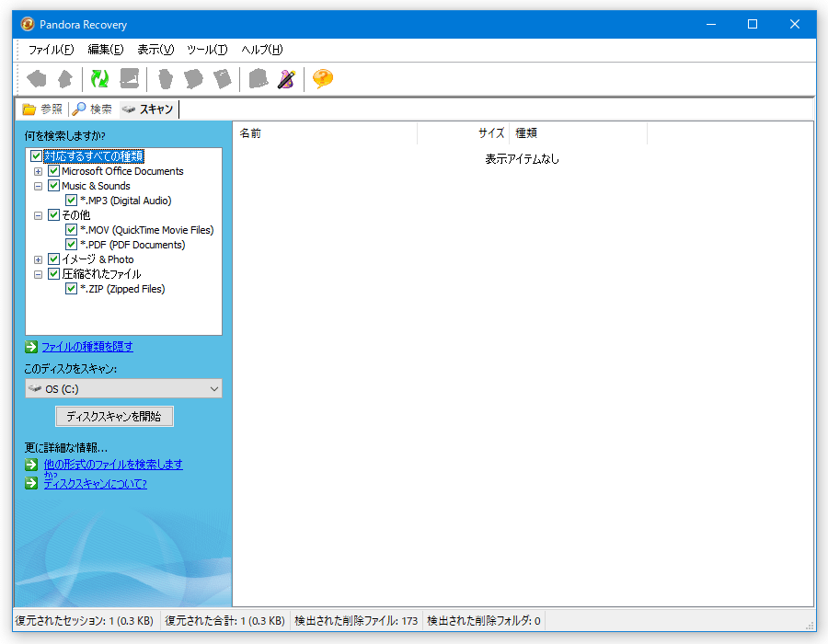Screen dimensions: 828x644
Task: Toggle the *.PDF (PDF Documents) checkbox
Action: pos(71,245)
